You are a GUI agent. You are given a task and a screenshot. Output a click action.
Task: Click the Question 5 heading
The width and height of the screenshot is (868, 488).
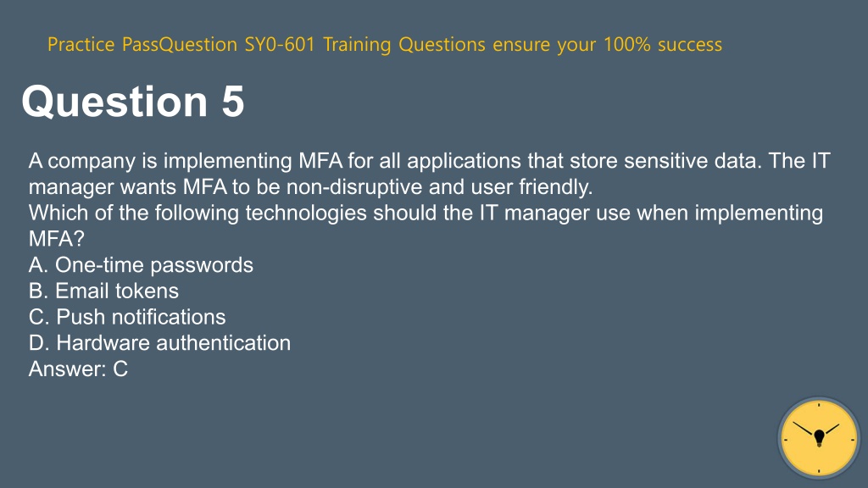tap(133, 102)
